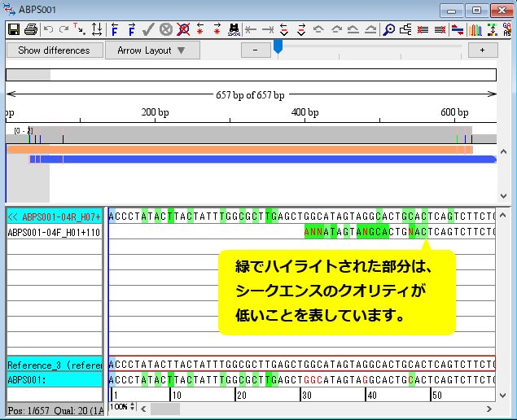Click the magnifying glass zoom icon
Image resolution: width=517 pixels, height=420 pixels.
click(x=389, y=30)
